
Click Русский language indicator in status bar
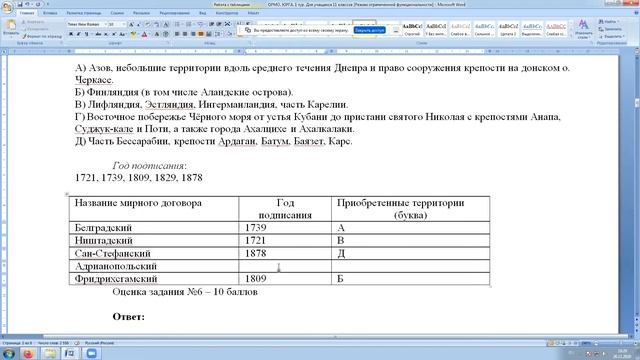tap(99, 343)
